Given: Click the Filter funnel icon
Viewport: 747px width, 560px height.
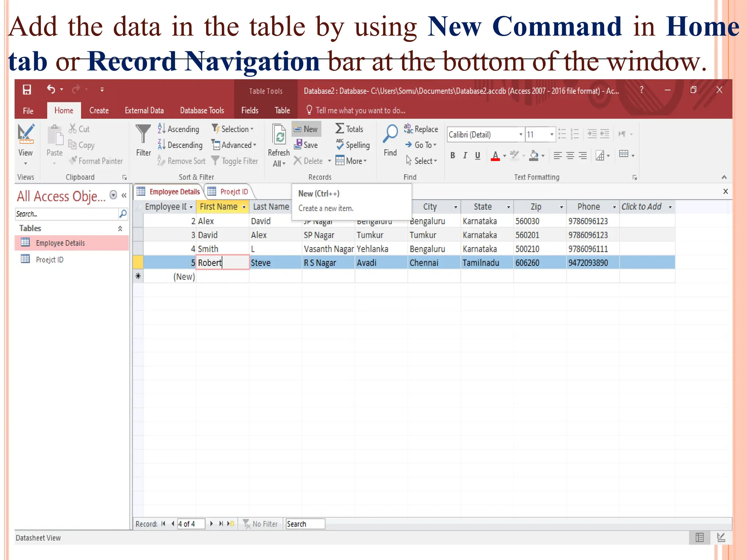Looking at the screenshot, I should [x=143, y=134].
